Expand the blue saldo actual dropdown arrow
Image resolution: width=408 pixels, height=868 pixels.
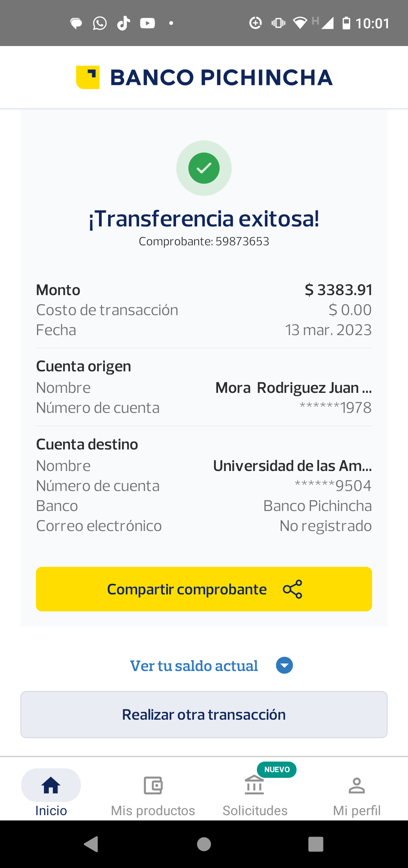[284, 665]
